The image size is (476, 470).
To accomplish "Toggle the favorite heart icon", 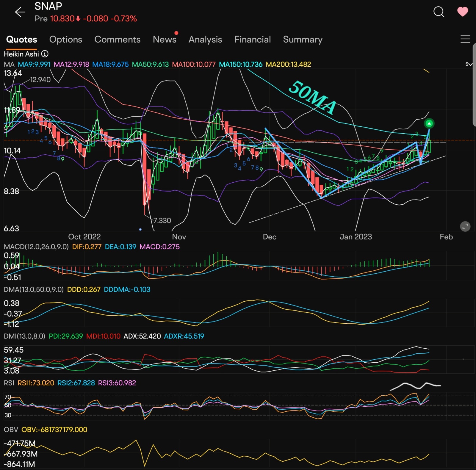I will click(462, 12).
